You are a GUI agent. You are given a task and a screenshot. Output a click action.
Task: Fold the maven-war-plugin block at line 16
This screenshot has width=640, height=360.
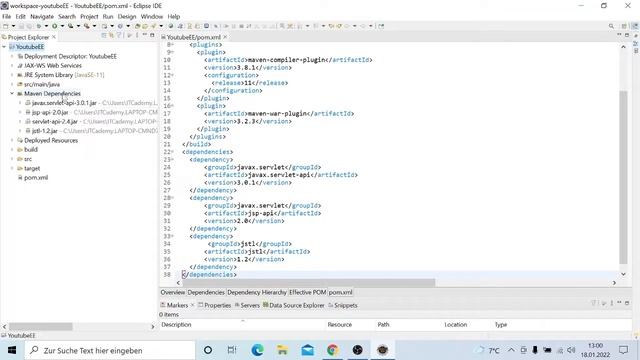coord(172,106)
